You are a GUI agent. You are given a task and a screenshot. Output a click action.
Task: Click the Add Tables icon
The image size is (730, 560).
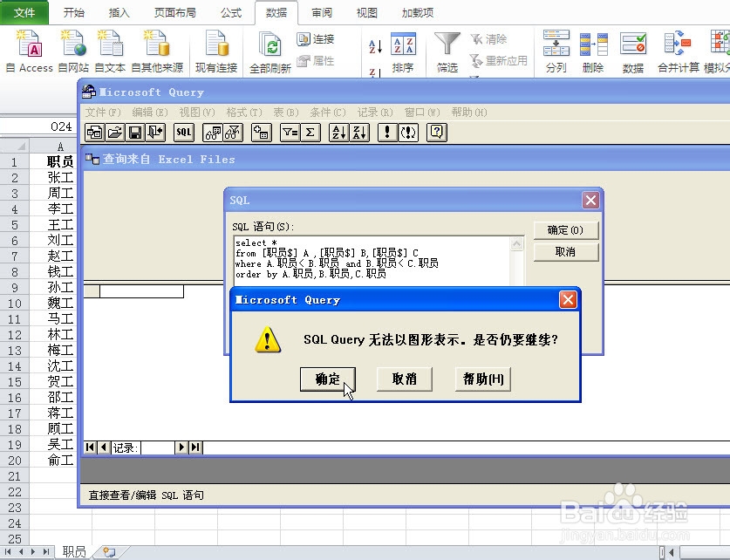[260, 132]
